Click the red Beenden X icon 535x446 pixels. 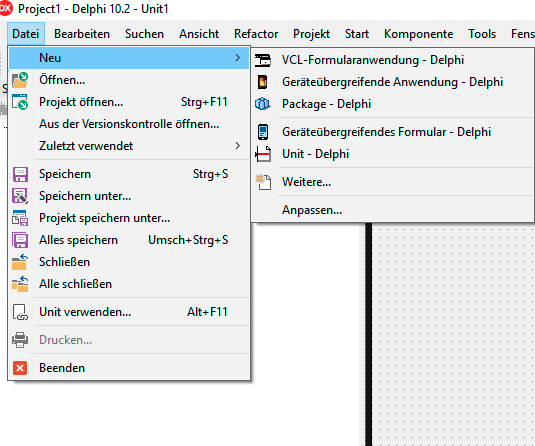[x=20, y=368]
